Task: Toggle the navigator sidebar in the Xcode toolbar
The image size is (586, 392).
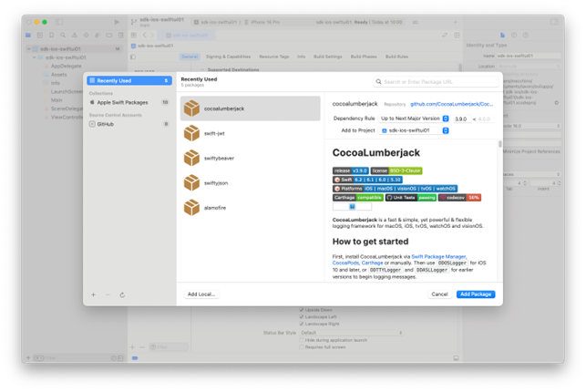Action: point(58,22)
